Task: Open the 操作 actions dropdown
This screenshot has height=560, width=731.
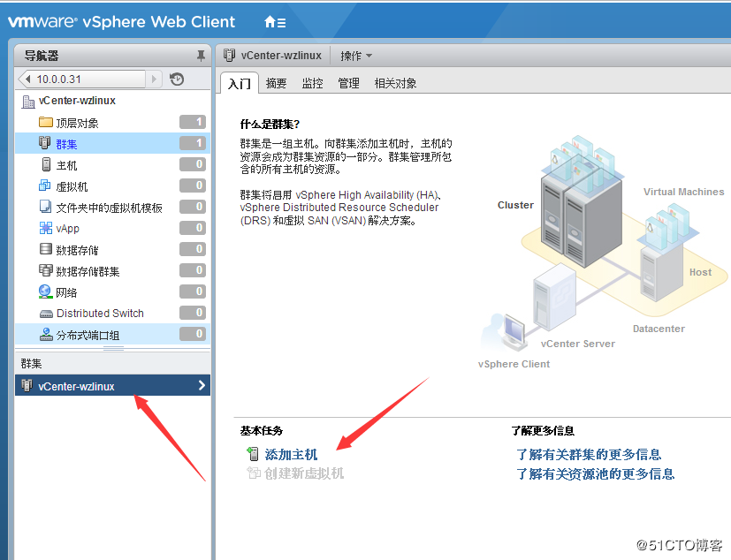Action: [x=354, y=54]
